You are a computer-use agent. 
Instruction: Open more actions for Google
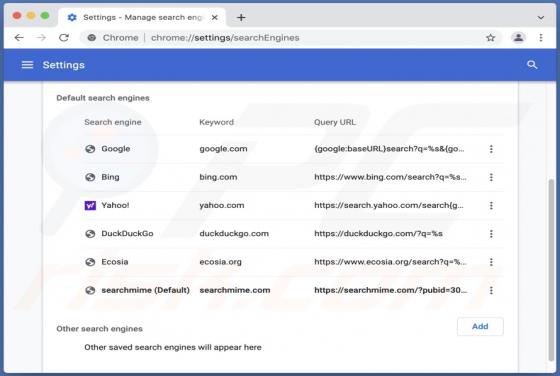tap(491, 149)
